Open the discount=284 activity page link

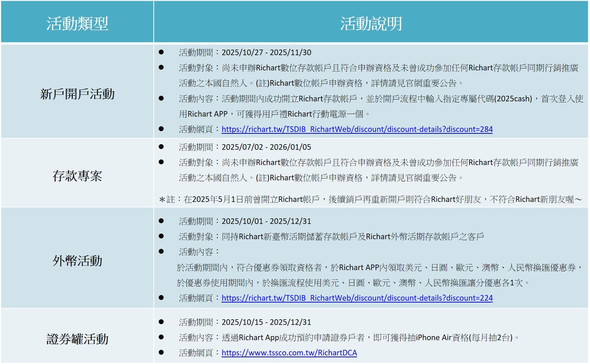pyautogui.click(x=357, y=129)
